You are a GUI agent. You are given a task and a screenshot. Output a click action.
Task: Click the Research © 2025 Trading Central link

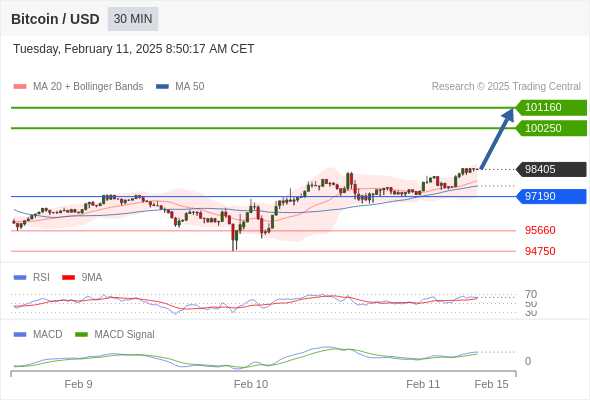click(506, 87)
